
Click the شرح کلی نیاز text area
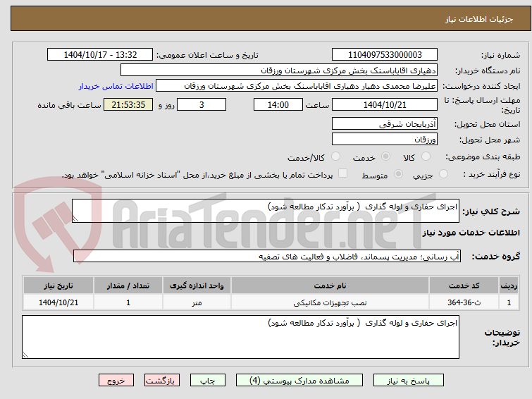point(266,211)
